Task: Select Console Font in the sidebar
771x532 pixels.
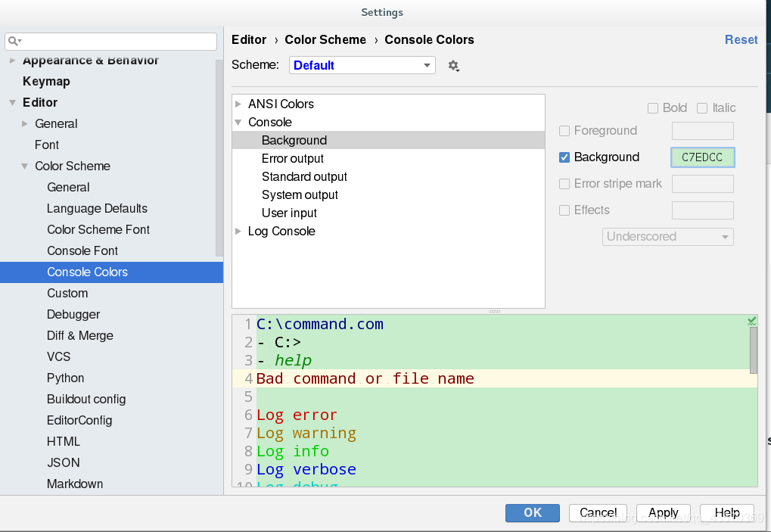Action: pos(82,251)
